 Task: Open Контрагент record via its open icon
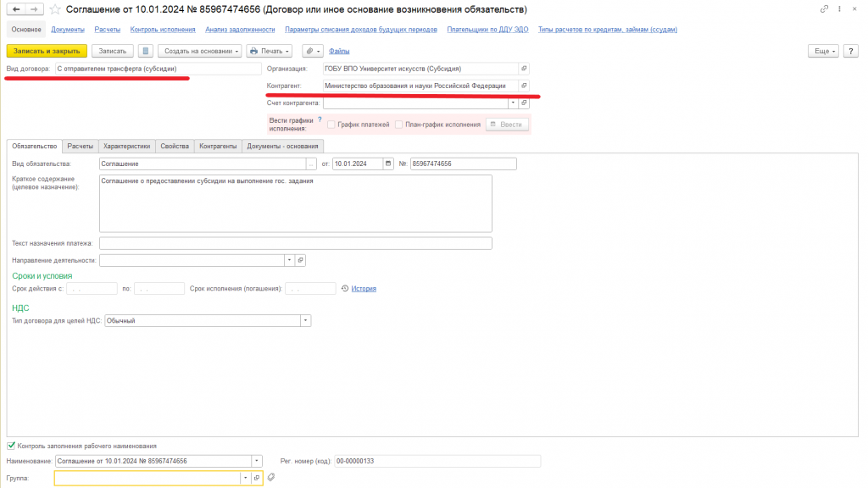(524, 86)
